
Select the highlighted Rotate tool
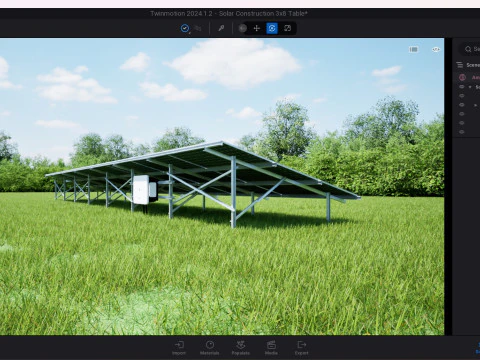click(272, 28)
